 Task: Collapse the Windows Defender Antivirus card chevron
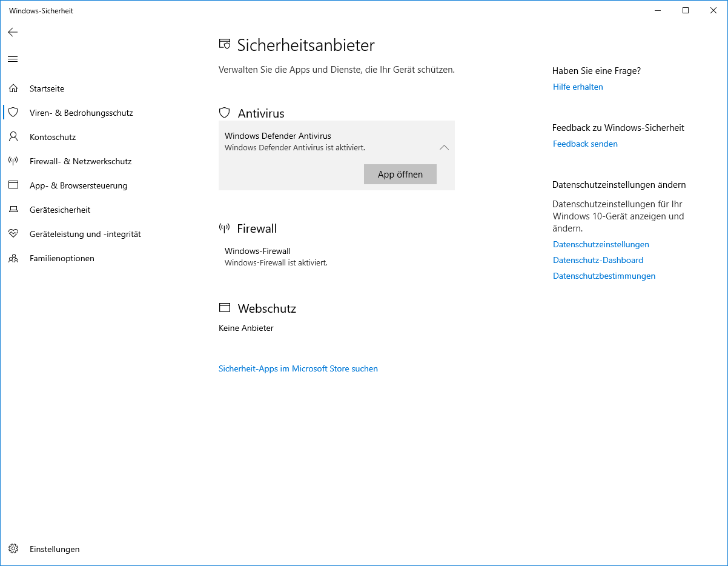pyautogui.click(x=444, y=147)
